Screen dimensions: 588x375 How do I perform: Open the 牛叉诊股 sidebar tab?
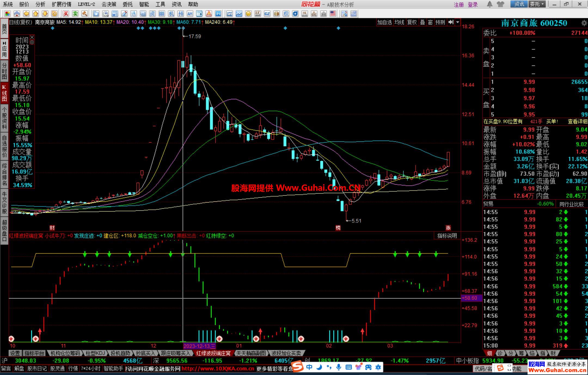pyautogui.click(x=4, y=203)
